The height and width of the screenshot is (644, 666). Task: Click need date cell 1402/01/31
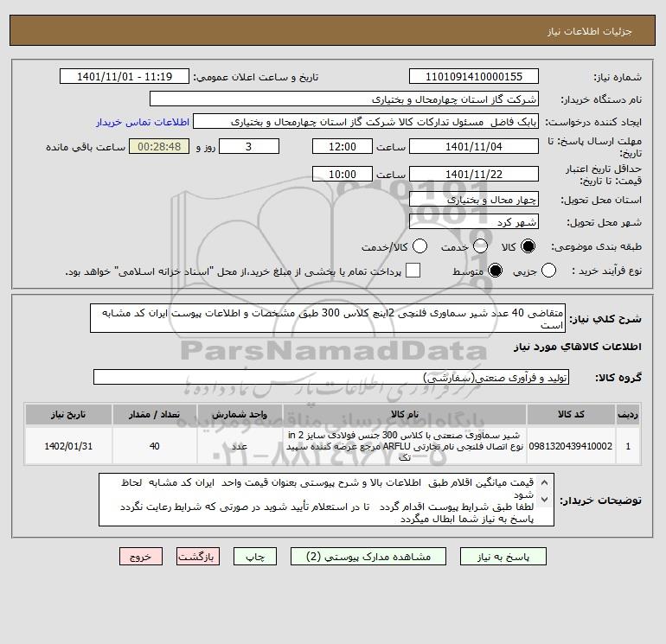click(68, 446)
